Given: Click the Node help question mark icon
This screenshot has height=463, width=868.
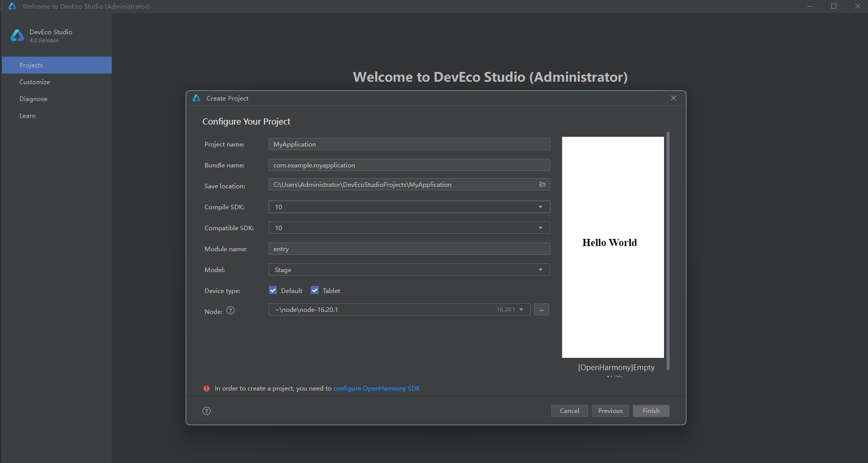Looking at the screenshot, I should coord(231,311).
